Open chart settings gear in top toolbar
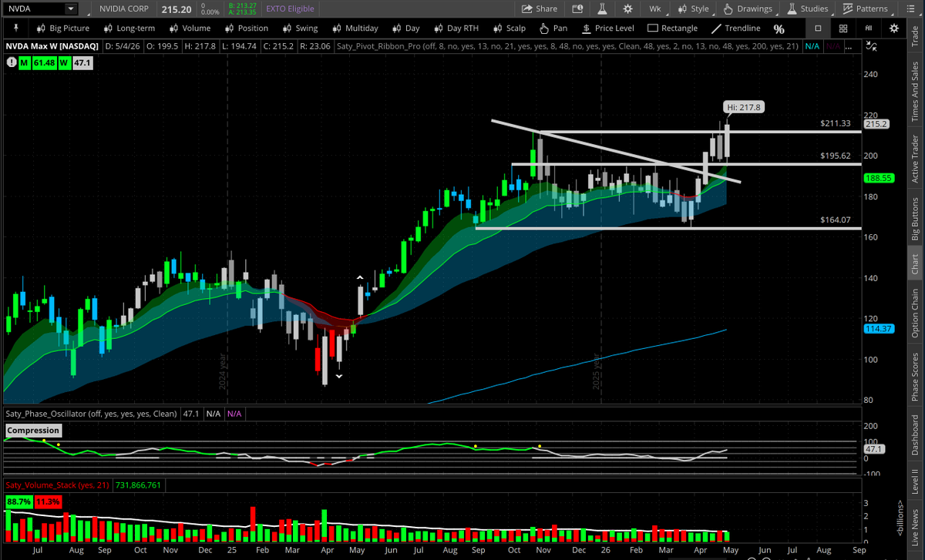Image resolution: width=925 pixels, height=560 pixels. click(628, 8)
